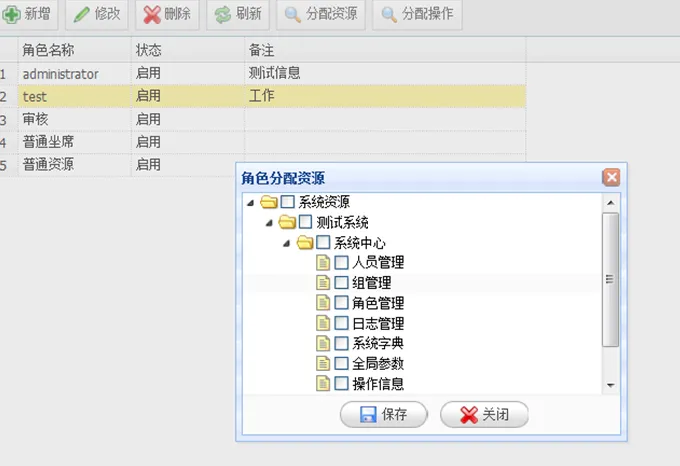Click the document icon beside 人员管理
The width and height of the screenshot is (680, 466).
pos(323,263)
